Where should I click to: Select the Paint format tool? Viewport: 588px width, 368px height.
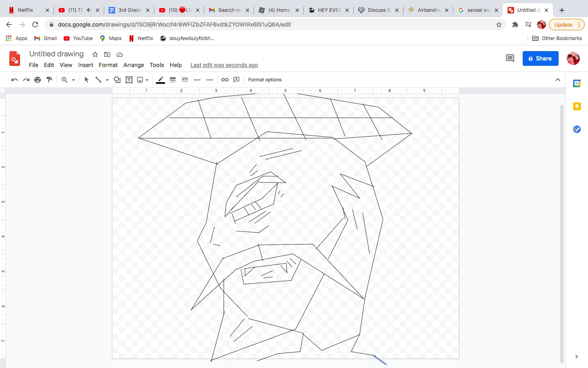coord(49,79)
